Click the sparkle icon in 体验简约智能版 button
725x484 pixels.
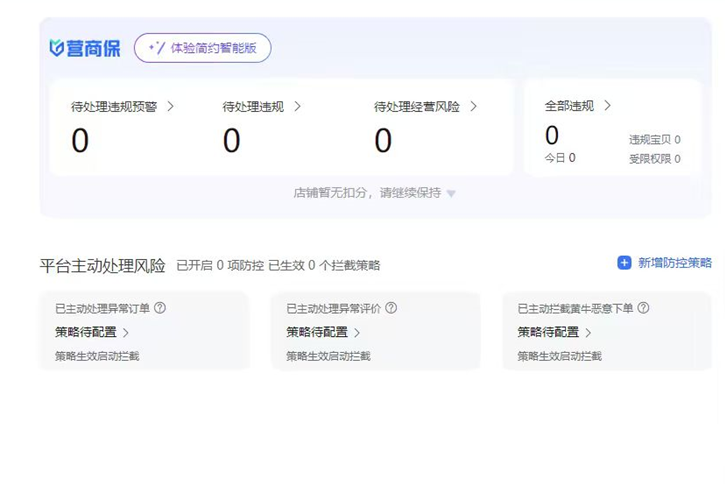156,48
